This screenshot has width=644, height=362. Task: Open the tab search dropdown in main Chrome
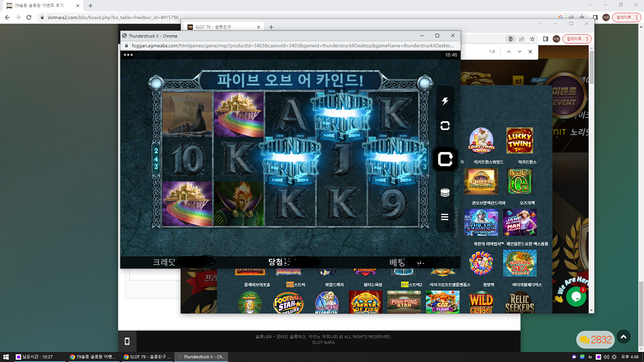(590, 5)
